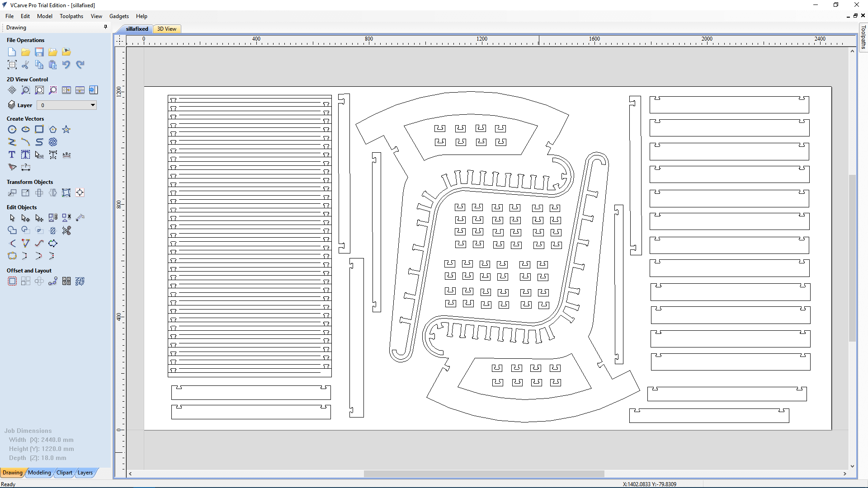Screen dimensions: 868x488
Task: Zoom to fit the material extents
Action: point(39,90)
